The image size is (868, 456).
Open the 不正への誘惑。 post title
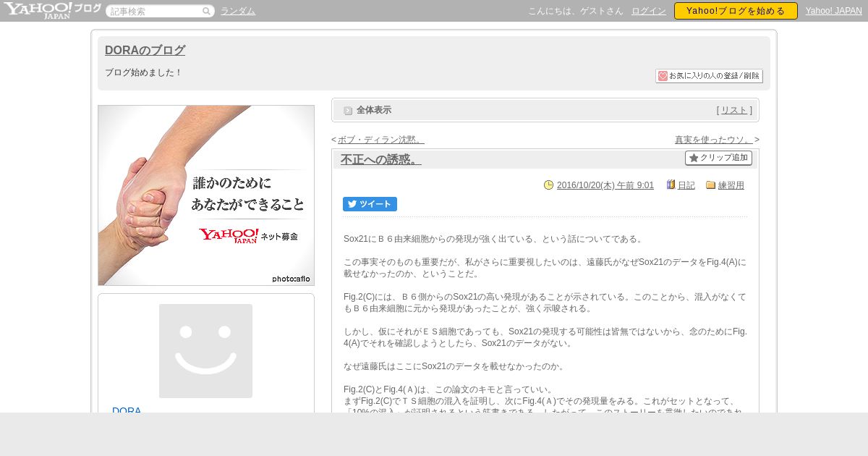(381, 159)
